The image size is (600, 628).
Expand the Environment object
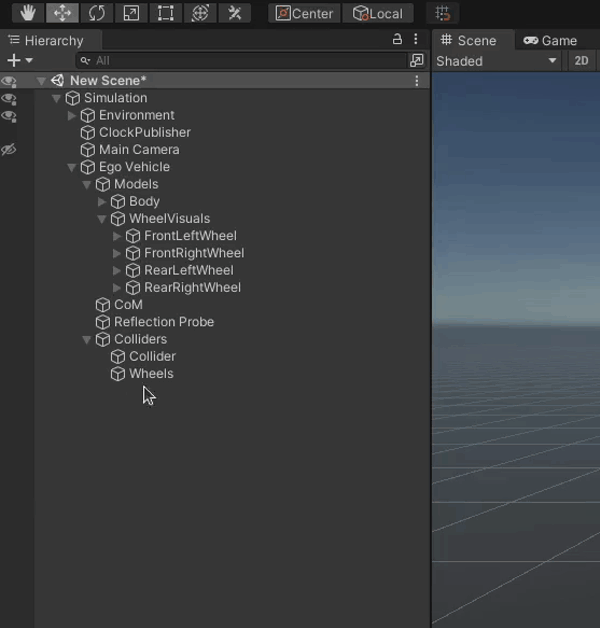(x=72, y=116)
